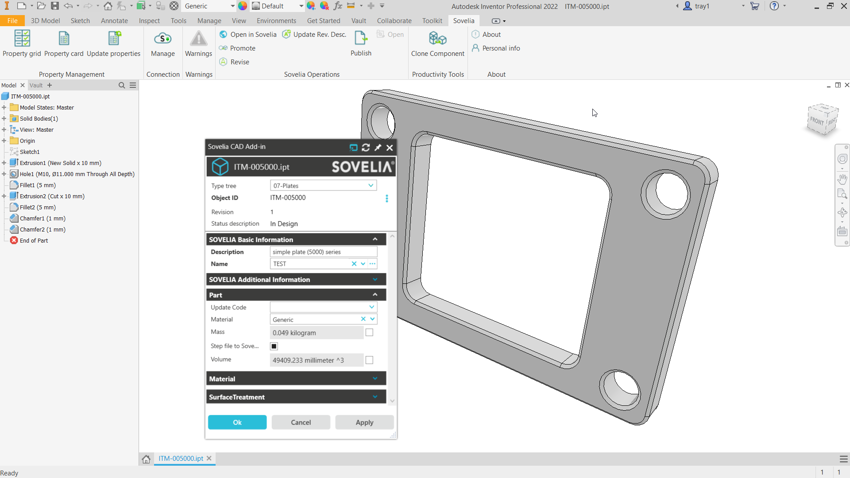Go to Home from quick access toolbar
The width and height of the screenshot is (850, 478).
(108, 6)
